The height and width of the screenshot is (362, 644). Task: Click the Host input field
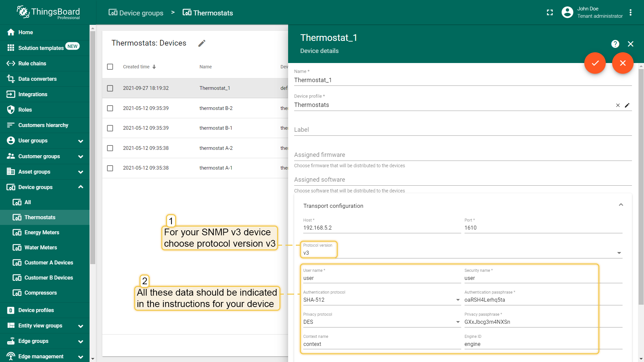382,228
